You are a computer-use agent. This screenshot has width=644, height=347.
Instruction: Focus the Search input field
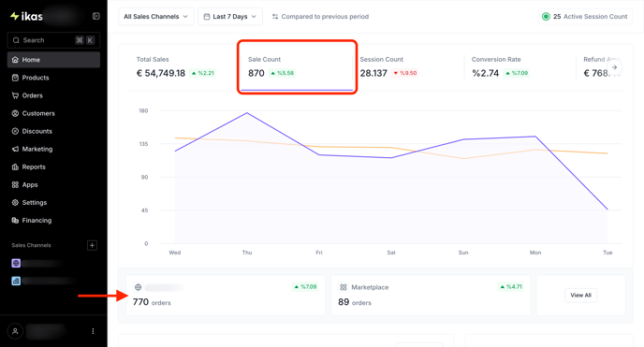click(53, 40)
